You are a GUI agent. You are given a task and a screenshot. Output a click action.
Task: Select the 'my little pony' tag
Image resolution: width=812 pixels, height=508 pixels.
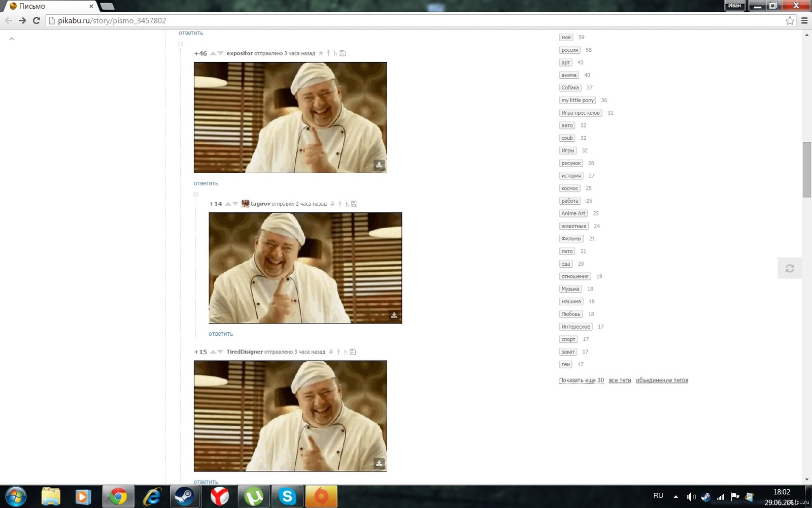pos(577,100)
